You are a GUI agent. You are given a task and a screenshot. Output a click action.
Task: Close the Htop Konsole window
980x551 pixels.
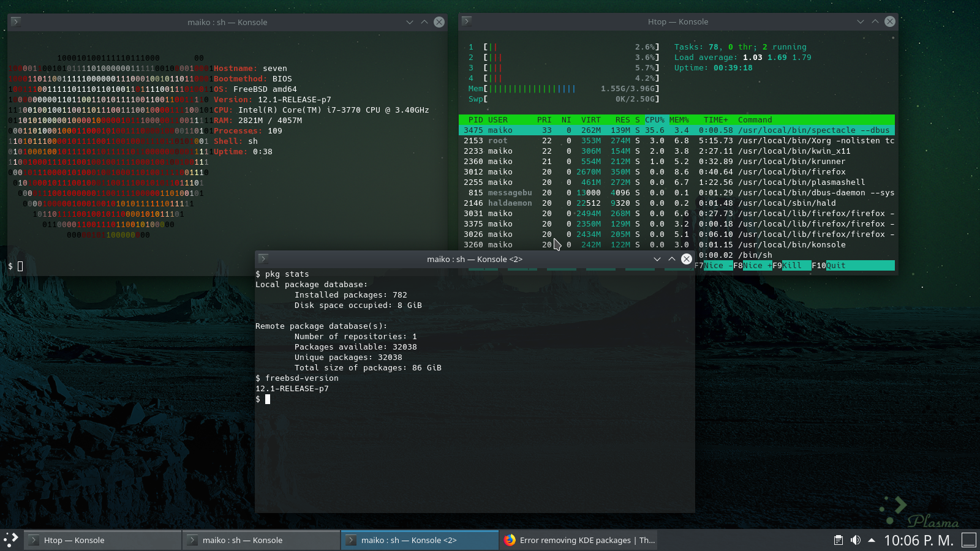[890, 21]
